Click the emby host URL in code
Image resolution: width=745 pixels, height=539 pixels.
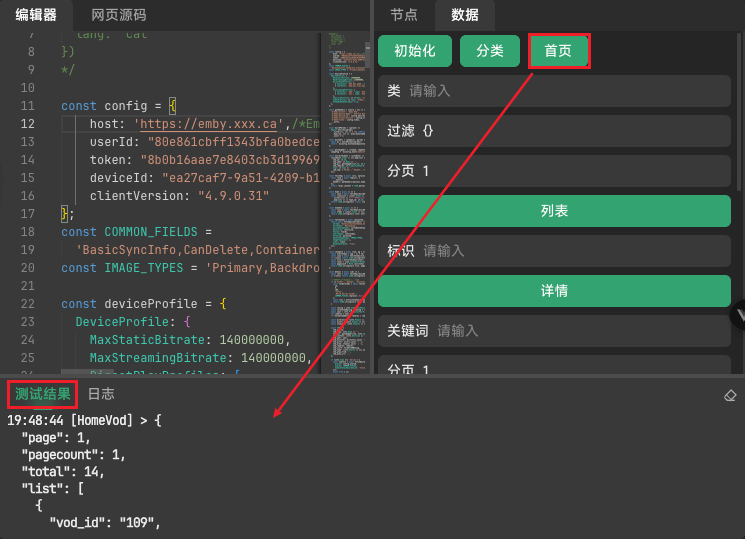209,124
